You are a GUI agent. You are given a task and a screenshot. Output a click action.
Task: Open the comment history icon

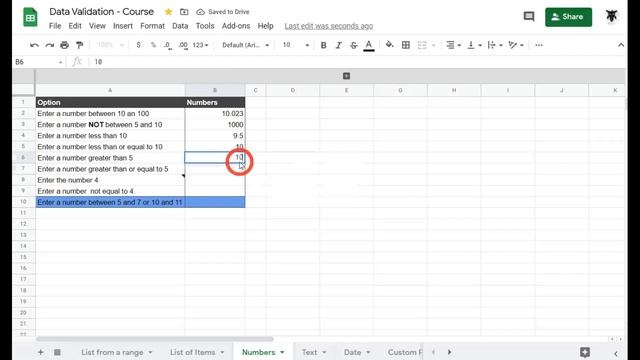529,17
